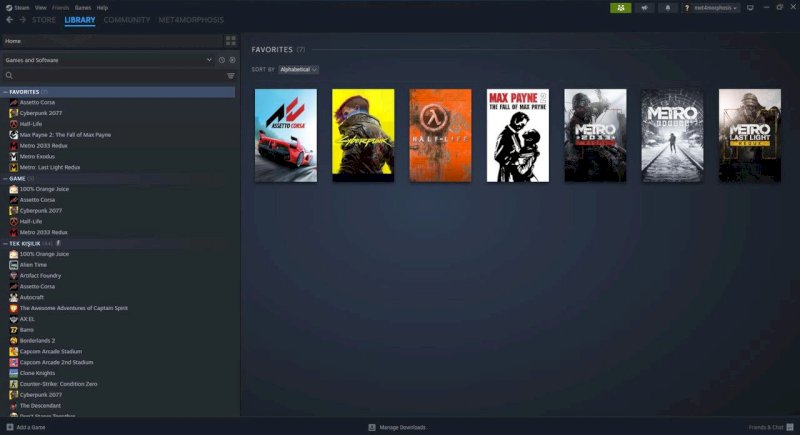Switch to the LIBRARY tab
The width and height of the screenshot is (800, 435).
pos(80,20)
